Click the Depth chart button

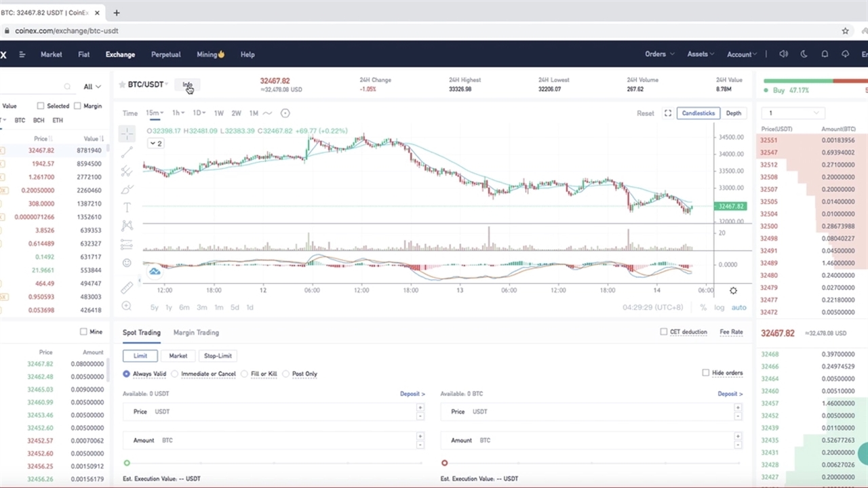pos(733,113)
